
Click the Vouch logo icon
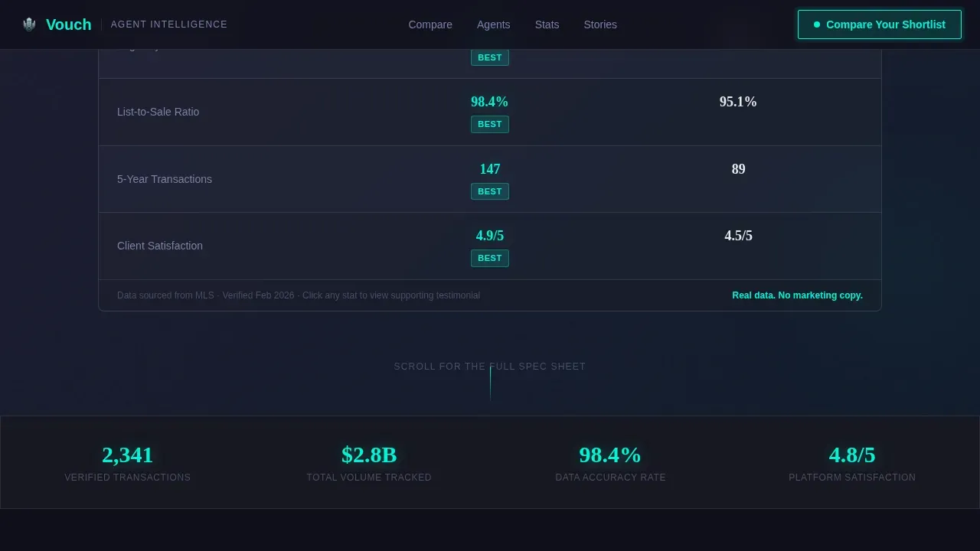pos(29,24)
